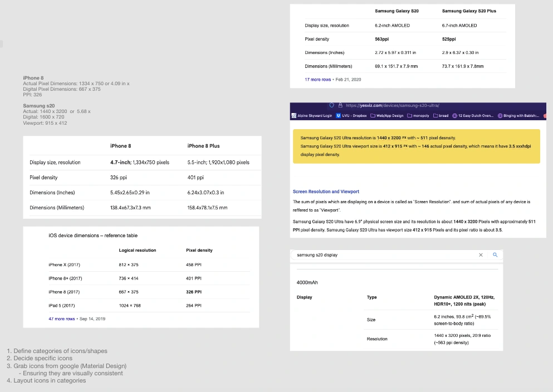Click the '401 ppi' cell
Screen dimensions: 553x392
point(195,177)
